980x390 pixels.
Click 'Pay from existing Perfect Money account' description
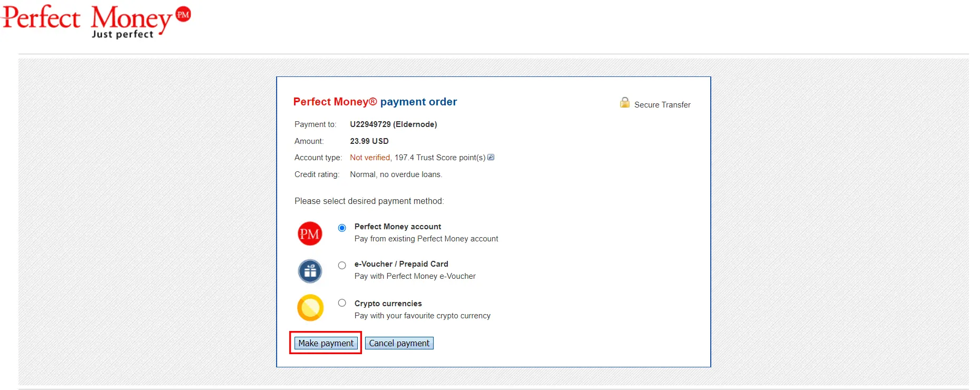[426, 239]
